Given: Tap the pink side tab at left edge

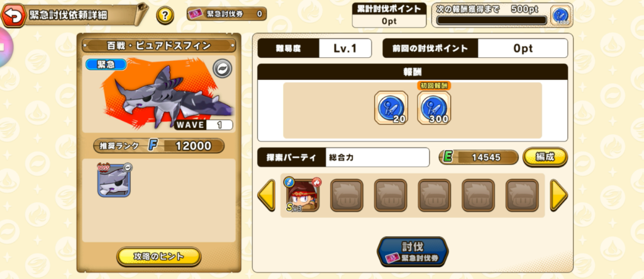Looking at the screenshot, I should pyautogui.click(x=6, y=47).
